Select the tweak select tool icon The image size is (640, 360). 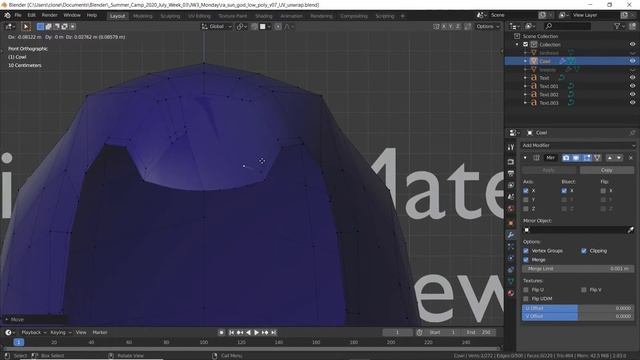click(x=26, y=27)
